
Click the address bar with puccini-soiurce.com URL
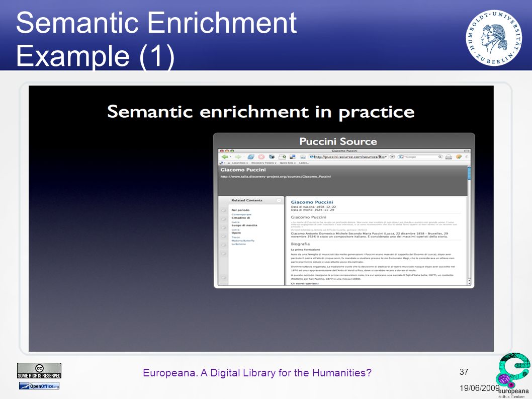click(x=348, y=156)
